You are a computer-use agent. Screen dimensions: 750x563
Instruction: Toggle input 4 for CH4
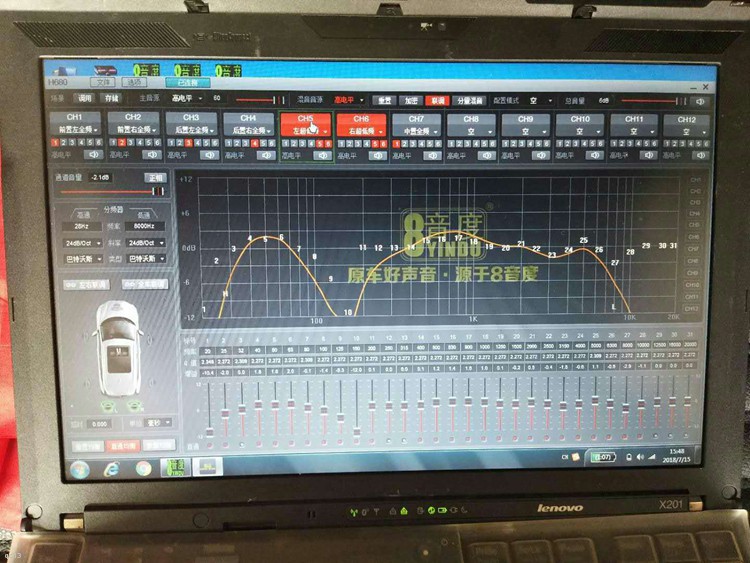tap(254, 144)
